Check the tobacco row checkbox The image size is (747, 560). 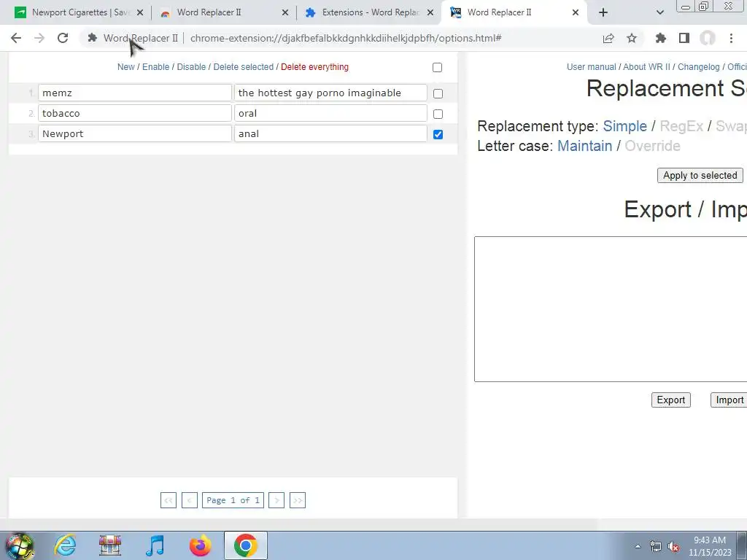pyautogui.click(x=438, y=114)
